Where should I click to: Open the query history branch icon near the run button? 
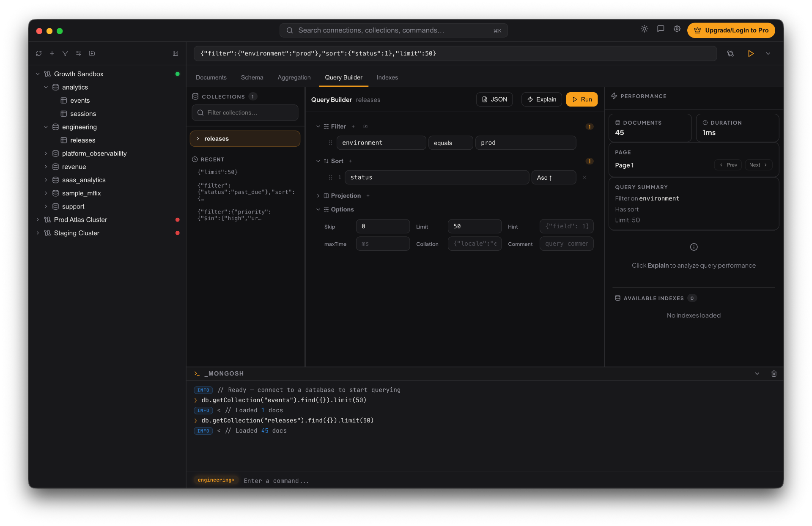tap(730, 53)
